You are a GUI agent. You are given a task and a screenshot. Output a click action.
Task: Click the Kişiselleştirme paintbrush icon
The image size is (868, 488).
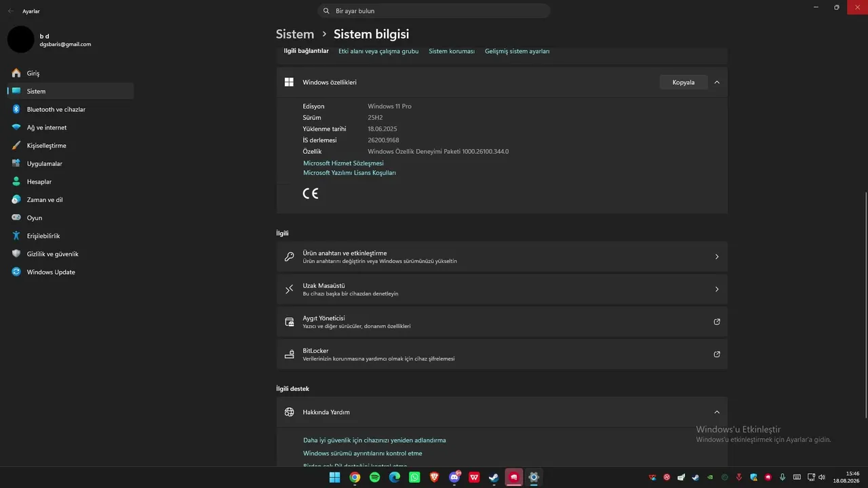click(16, 146)
